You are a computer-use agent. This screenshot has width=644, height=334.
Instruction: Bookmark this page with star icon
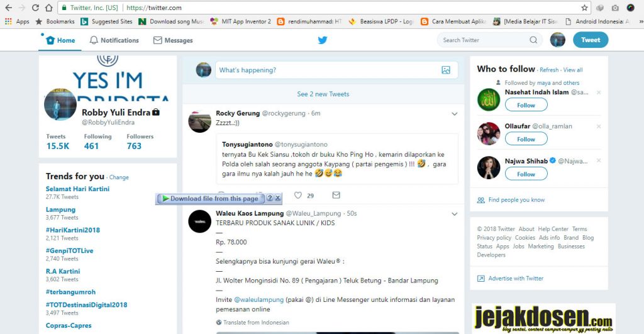tap(584, 8)
